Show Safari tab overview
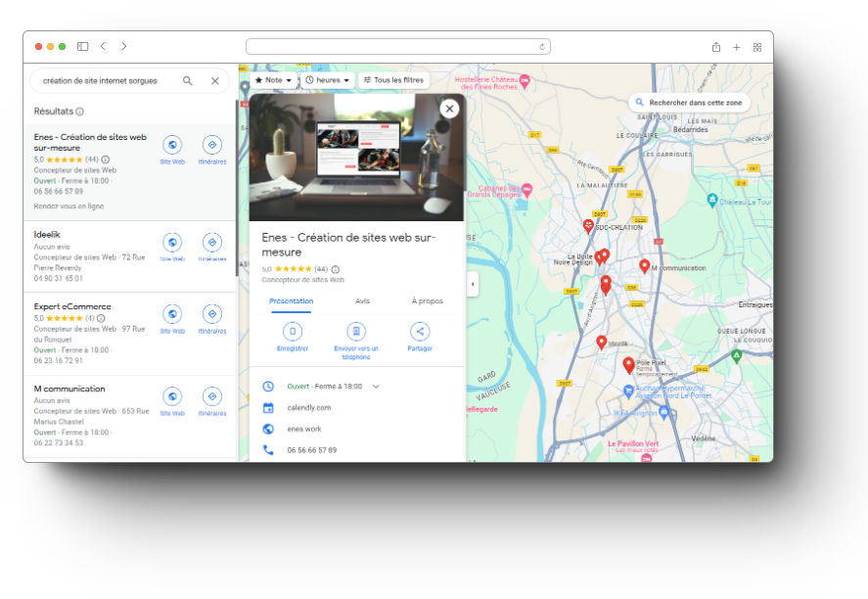Viewport: 868px width, 599px height. pyautogui.click(x=757, y=48)
